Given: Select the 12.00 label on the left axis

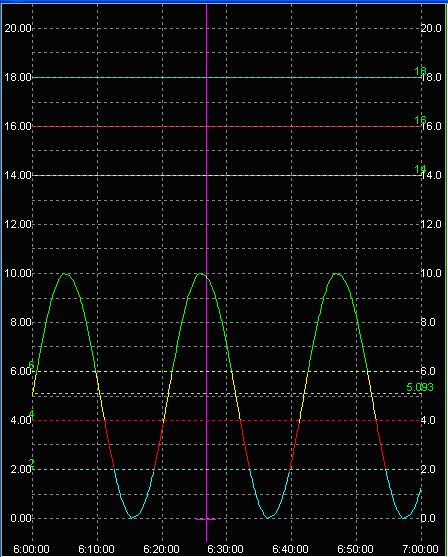Looking at the screenshot, I should click(18, 225).
